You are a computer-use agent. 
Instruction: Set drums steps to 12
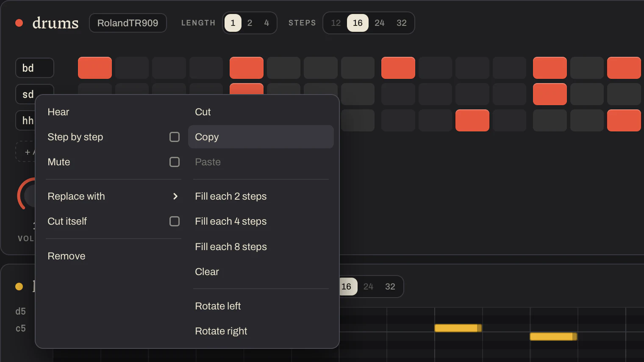[336, 23]
